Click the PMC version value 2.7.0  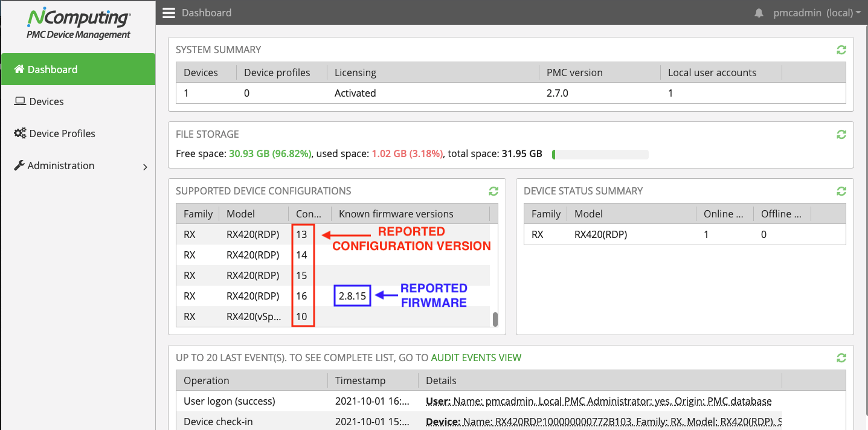coord(558,93)
